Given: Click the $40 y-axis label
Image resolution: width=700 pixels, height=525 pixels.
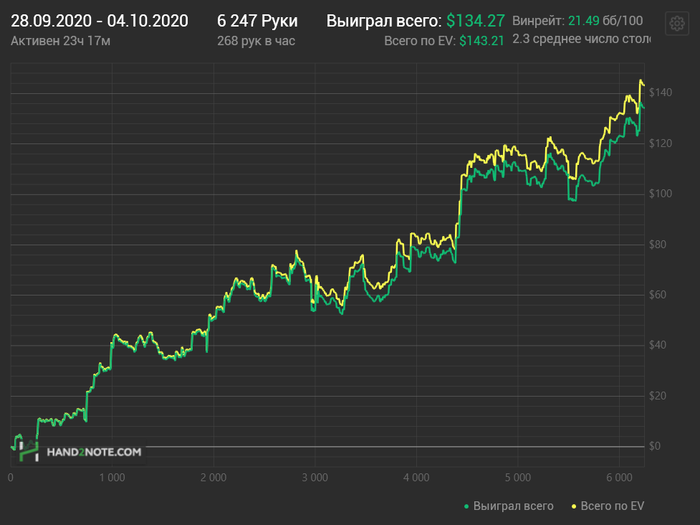Looking at the screenshot, I should click(657, 345).
